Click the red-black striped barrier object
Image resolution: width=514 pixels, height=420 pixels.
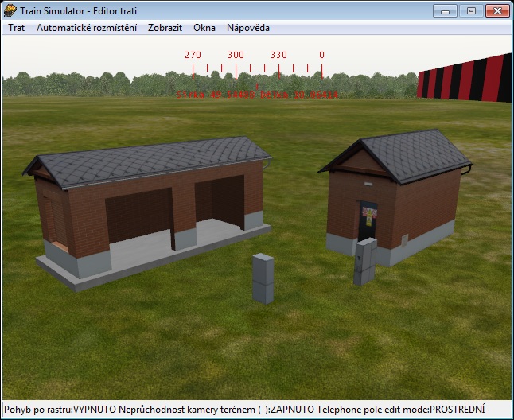464,79
